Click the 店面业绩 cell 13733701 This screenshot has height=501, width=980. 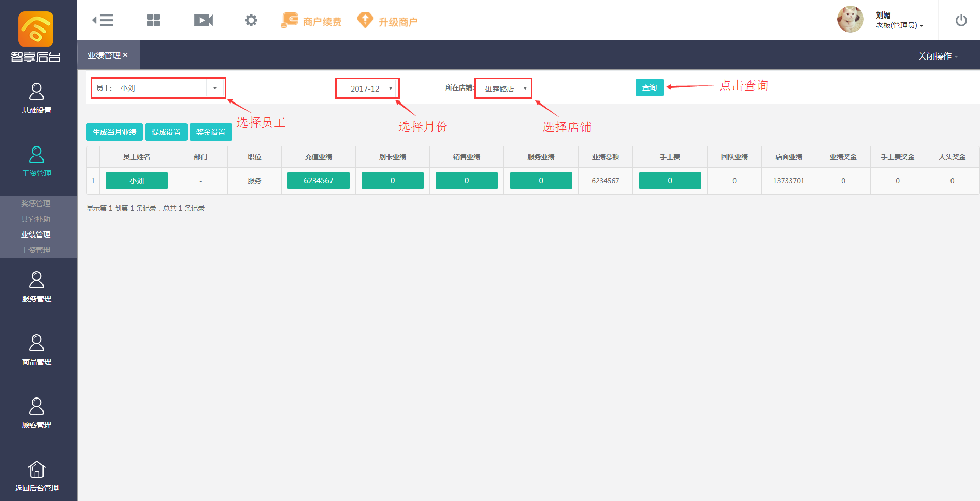click(x=789, y=181)
